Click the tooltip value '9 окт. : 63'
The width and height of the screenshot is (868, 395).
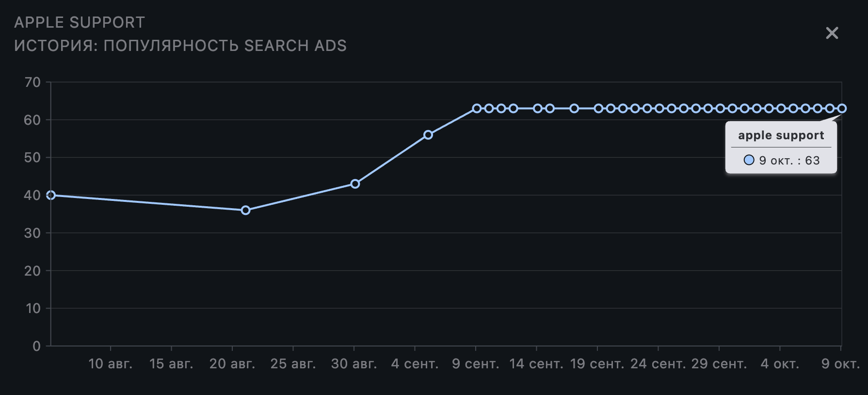point(789,161)
